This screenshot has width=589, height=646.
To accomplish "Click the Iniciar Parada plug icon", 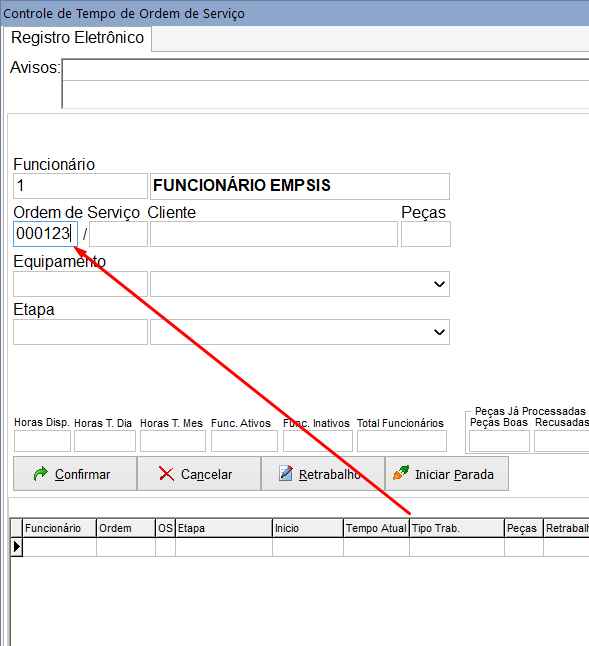I will pos(401,473).
